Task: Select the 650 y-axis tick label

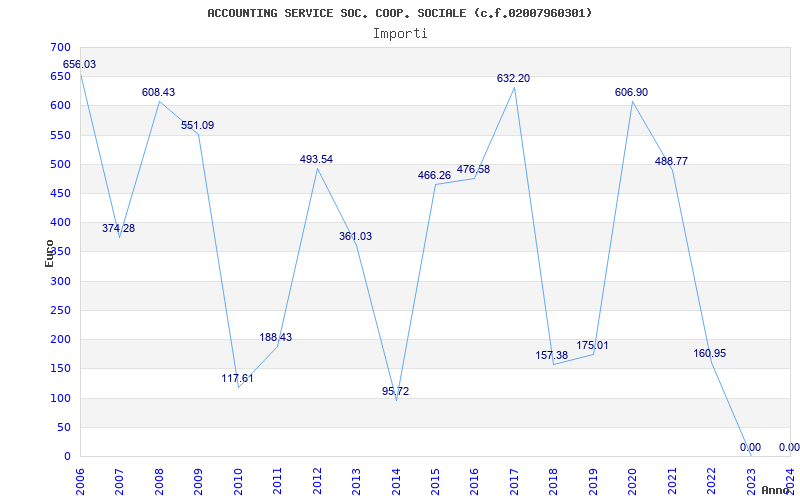Action: click(60, 77)
